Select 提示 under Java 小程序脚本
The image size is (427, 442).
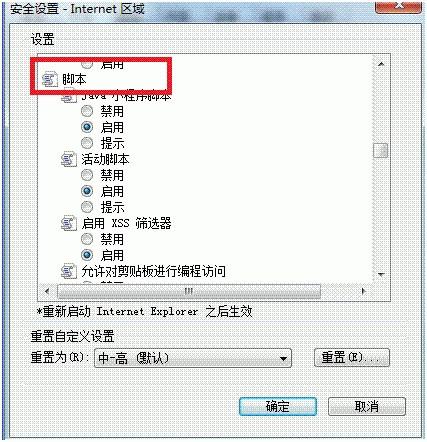(87, 143)
